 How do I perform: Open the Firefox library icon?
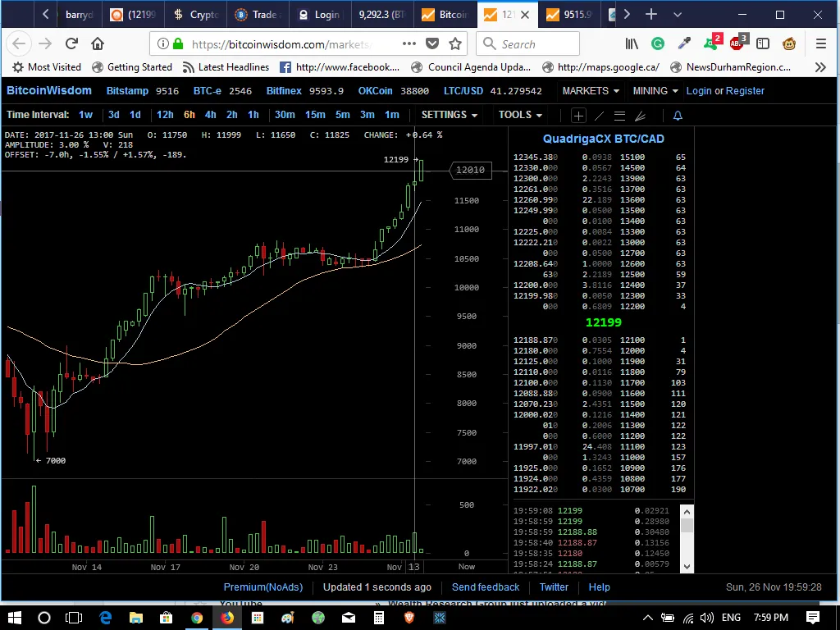click(632, 44)
